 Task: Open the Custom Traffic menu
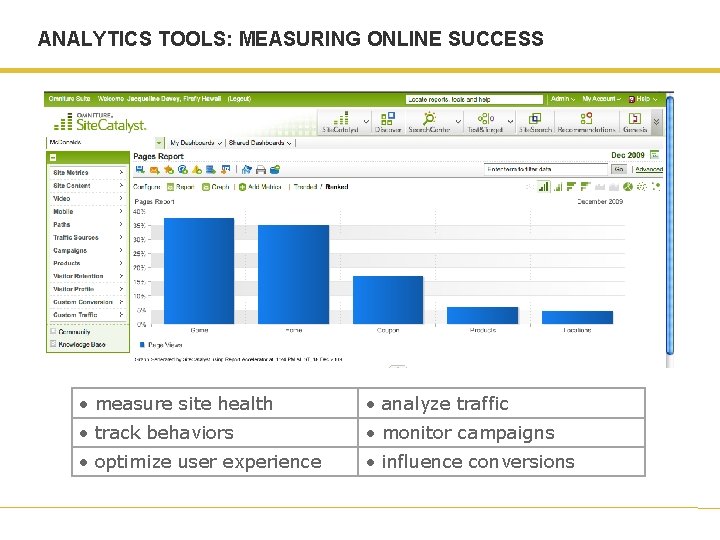88,315
